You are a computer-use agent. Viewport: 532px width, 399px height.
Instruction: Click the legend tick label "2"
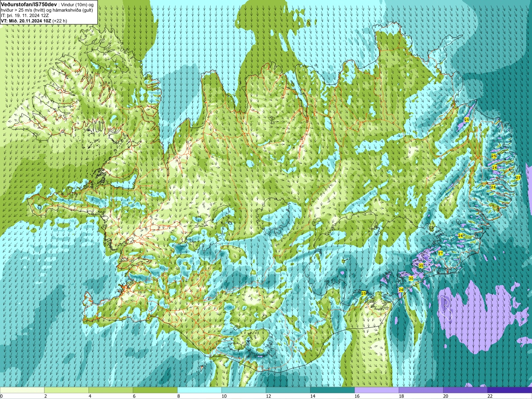(46, 396)
